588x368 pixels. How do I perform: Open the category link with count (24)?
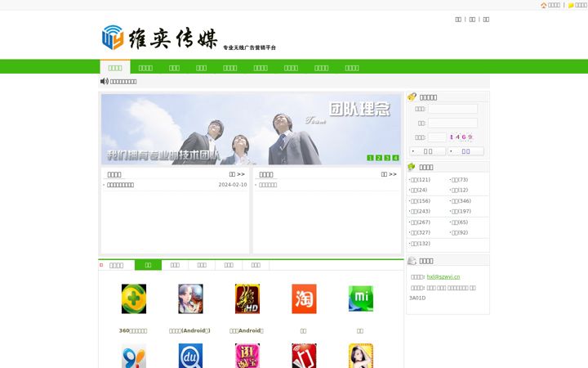[x=419, y=190]
